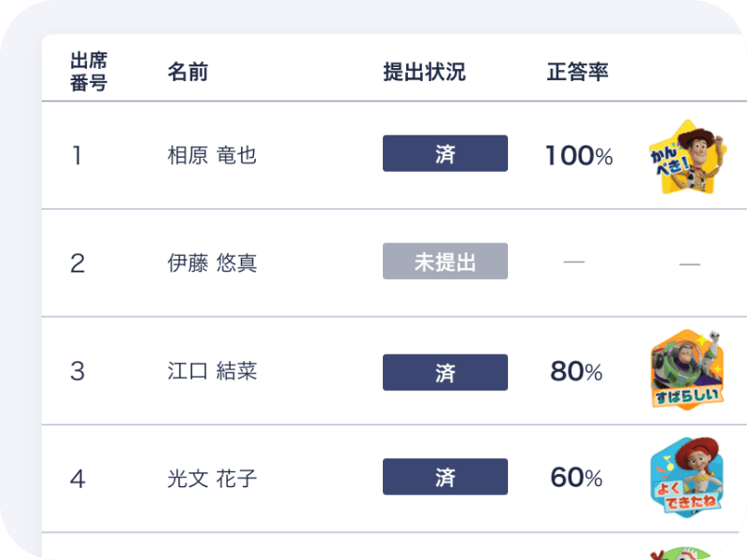This screenshot has height=560, width=747.
Task: Open student name 伊藤 悠真
Action: (212, 263)
